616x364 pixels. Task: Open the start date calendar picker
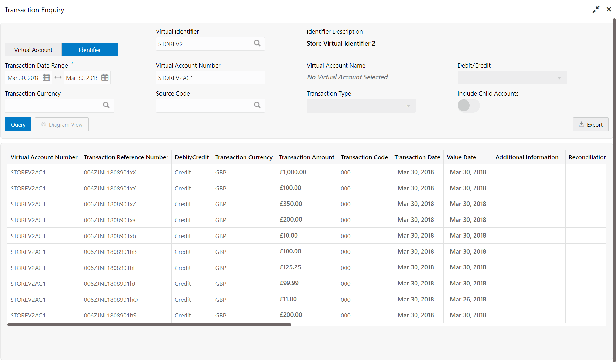tap(47, 78)
